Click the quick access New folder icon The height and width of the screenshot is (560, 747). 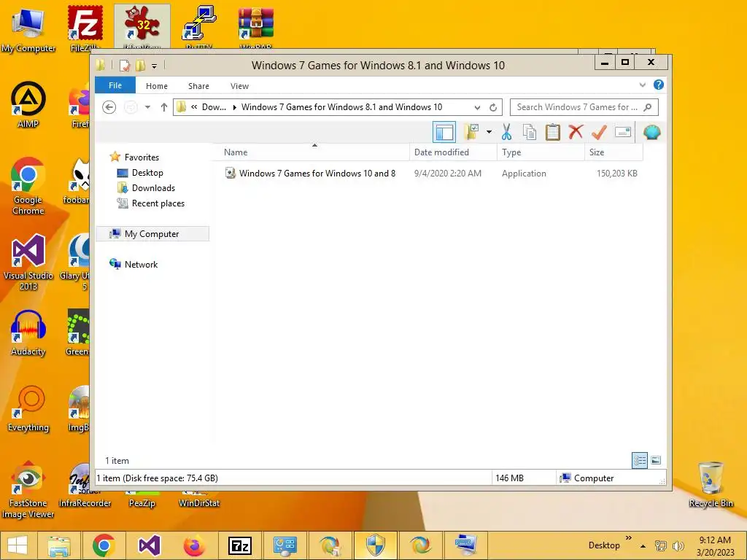tap(140, 65)
